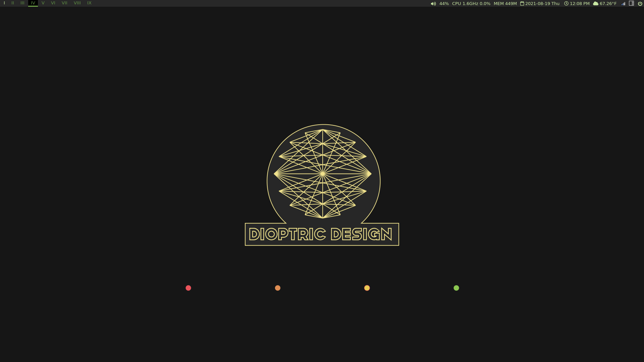Click the power button icon
Image resolution: width=644 pixels, height=362 pixels.
pos(640,4)
